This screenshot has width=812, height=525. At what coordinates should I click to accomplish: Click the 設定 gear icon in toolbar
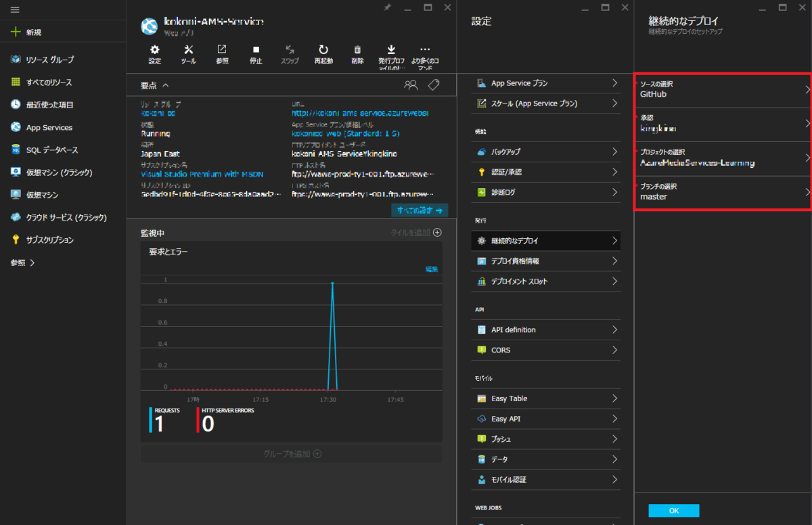tap(155, 51)
